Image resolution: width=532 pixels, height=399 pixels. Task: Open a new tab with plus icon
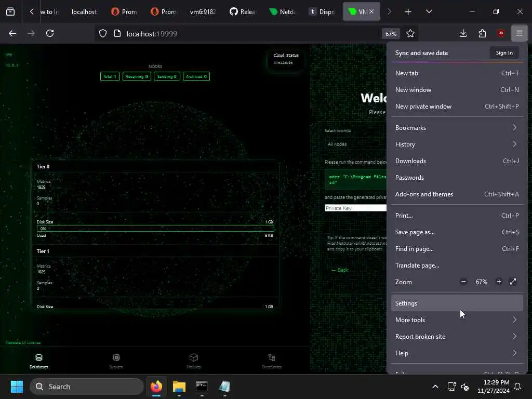(x=408, y=12)
